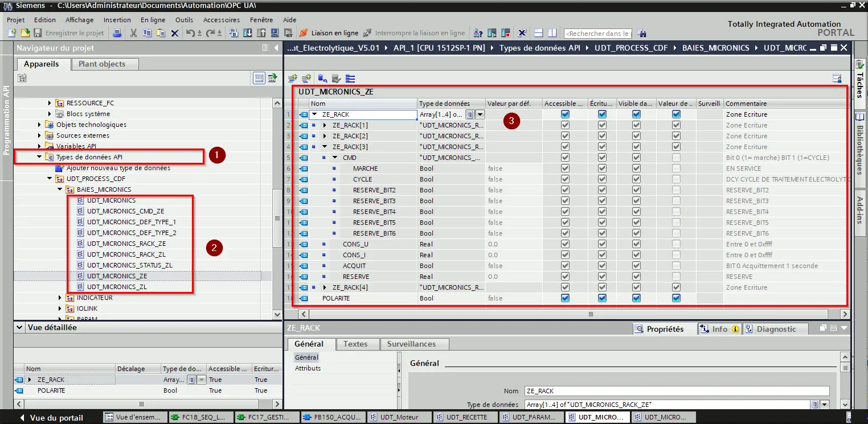Expand the INDICATEUR folder
Image resolution: width=868 pixels, height=424 pixels.
point(60,298)
